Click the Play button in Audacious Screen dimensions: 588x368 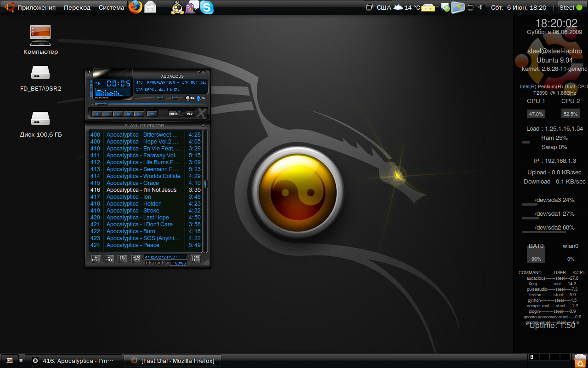click(x=107, y=114)
